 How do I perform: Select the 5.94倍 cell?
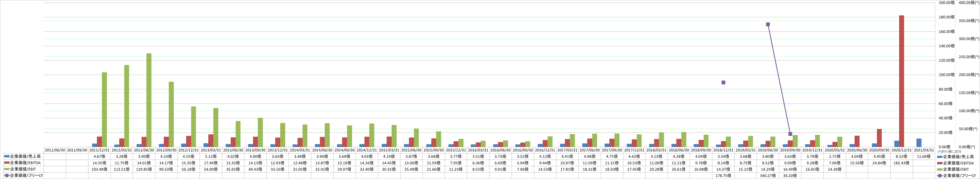point(523,163)
